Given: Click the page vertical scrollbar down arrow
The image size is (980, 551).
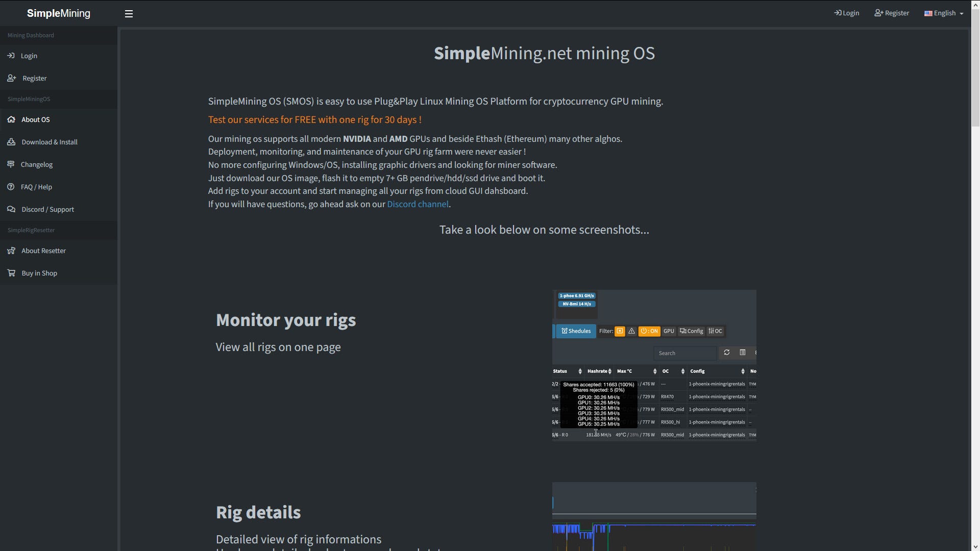Looking at the screenshot, I should [975, 546].
